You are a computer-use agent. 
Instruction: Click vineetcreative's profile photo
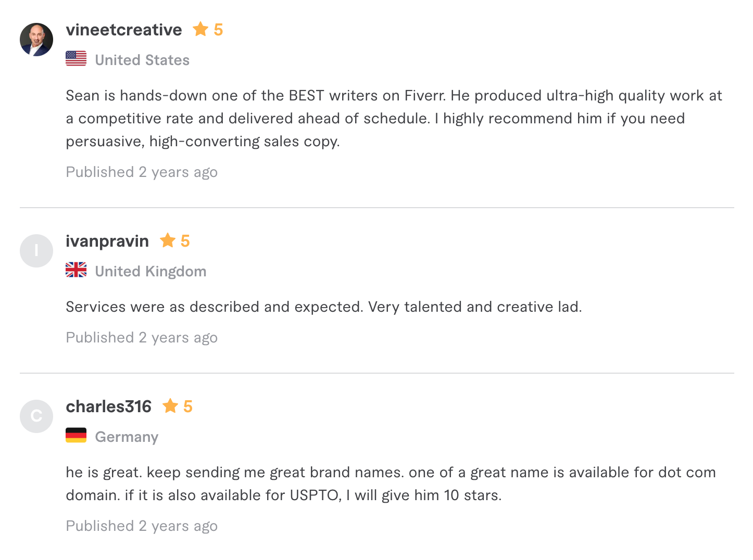(36, 40)
